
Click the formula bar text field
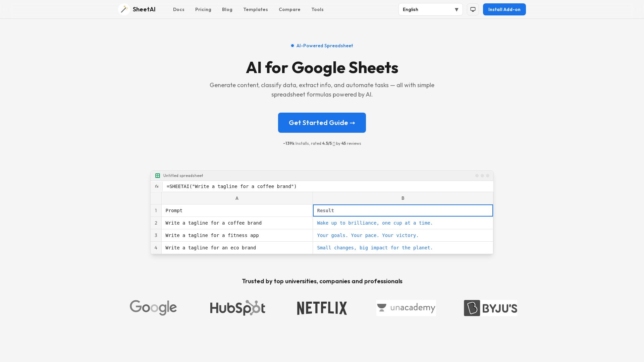point(328,186)
